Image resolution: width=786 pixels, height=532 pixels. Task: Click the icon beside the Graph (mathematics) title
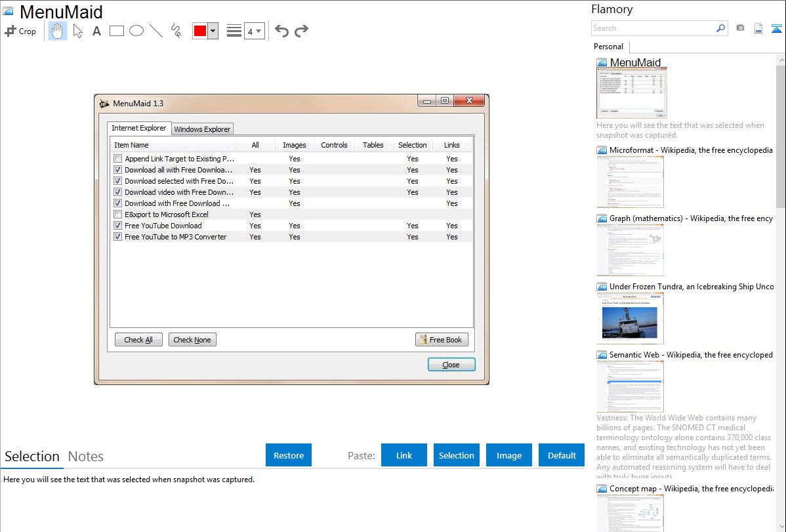coord(602,218)
